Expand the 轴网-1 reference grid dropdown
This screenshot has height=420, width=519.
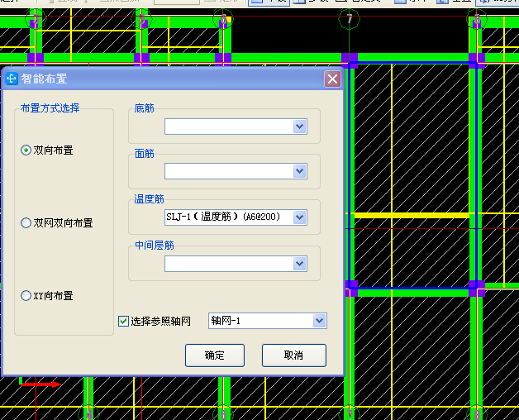click(x=319, y=321)
